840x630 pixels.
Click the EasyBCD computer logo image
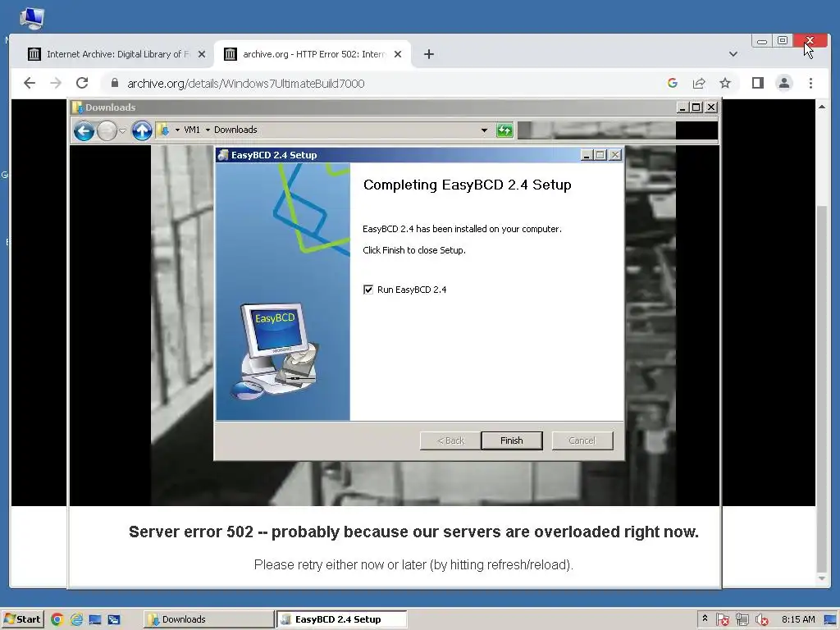tap(274, 351)
